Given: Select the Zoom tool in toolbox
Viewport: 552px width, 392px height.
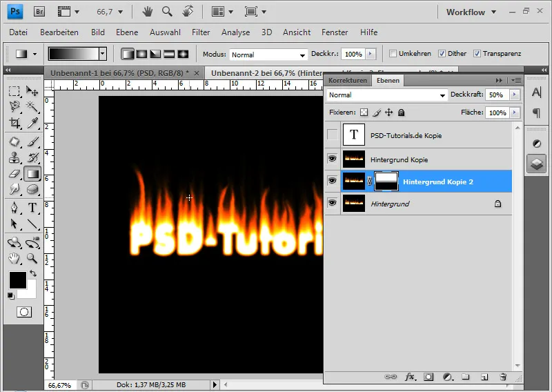Looking at the screenshot, I should click(x=32, y=259).
